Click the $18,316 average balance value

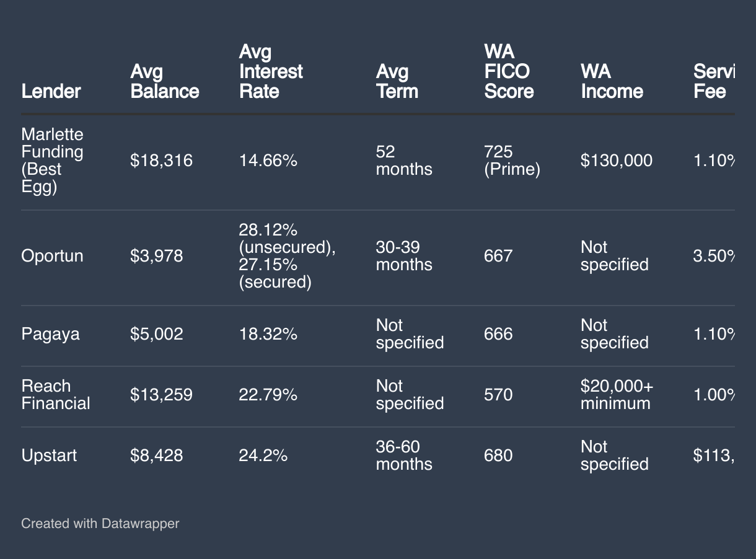point(161,161)
